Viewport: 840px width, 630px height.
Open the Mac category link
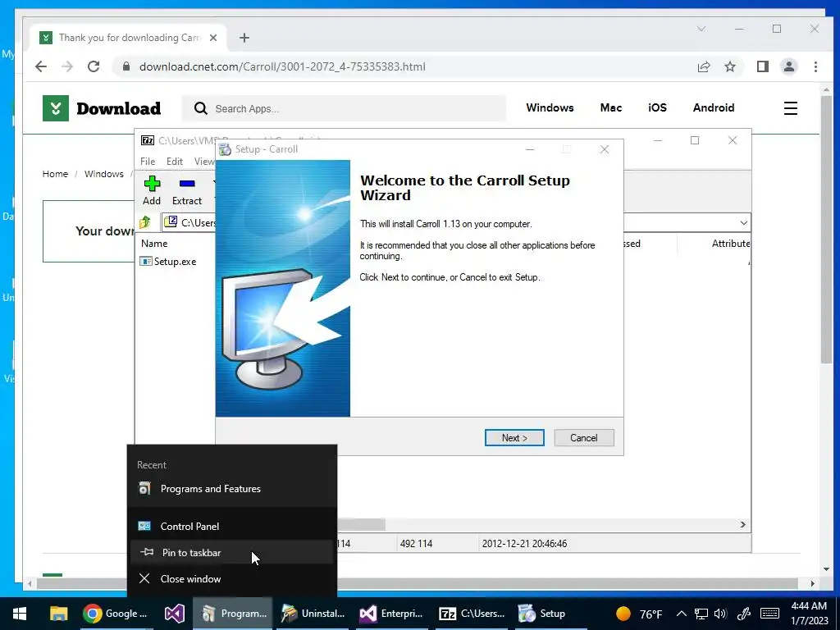pyautogui.click(x=610, y=107)
